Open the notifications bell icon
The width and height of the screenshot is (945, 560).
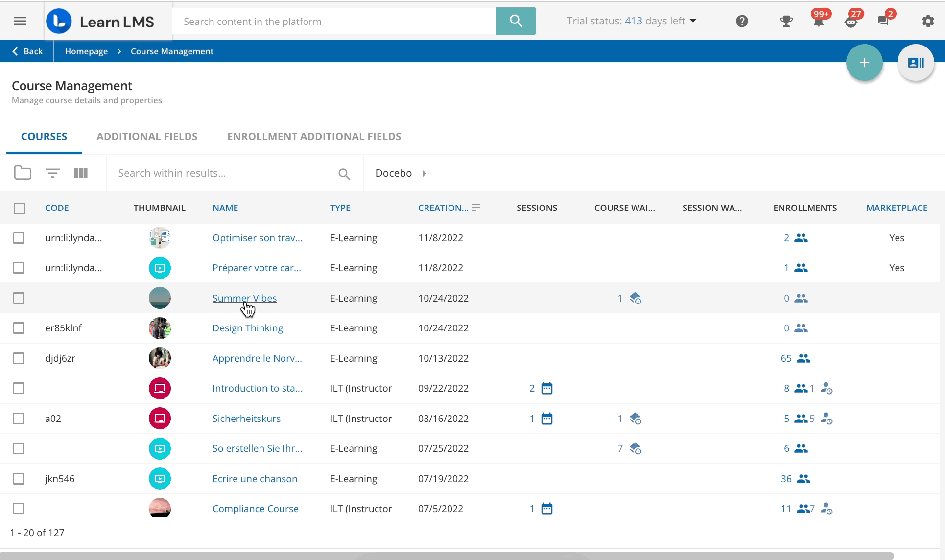click(818, 22)
